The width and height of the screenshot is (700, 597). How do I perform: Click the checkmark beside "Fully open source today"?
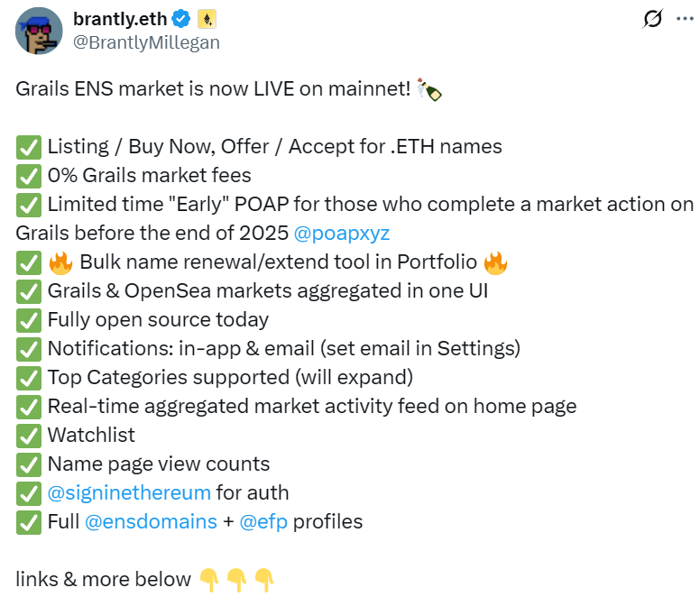pyautogui.click(x=29, y=319)
